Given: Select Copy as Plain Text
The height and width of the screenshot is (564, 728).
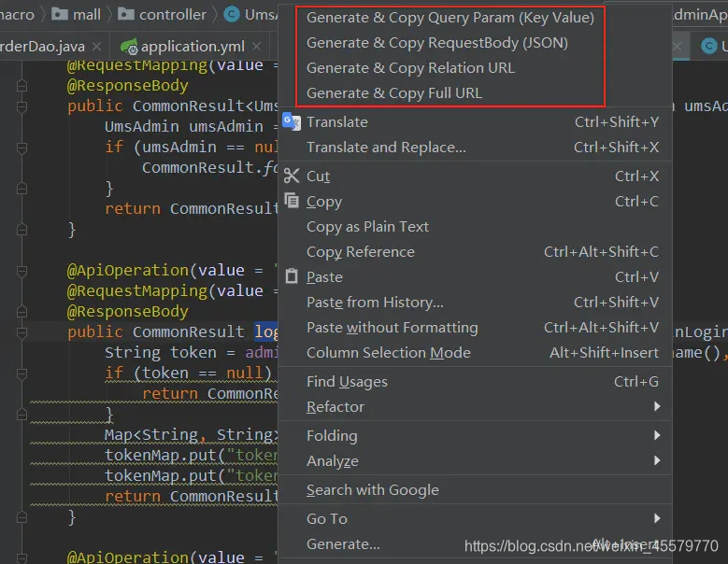Looking at the screenshot, I should click(x=476, y=226).
